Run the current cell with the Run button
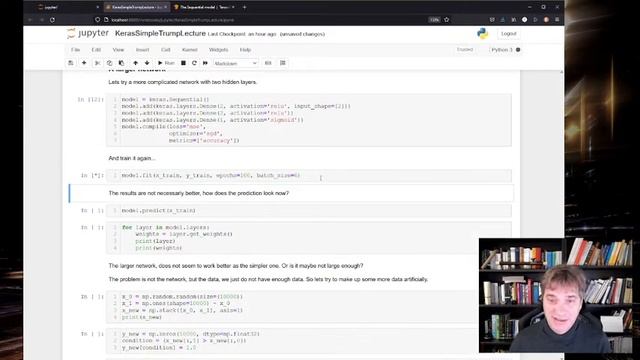The image size is (640, 360). pyautogui.click(x=166, y=63)
